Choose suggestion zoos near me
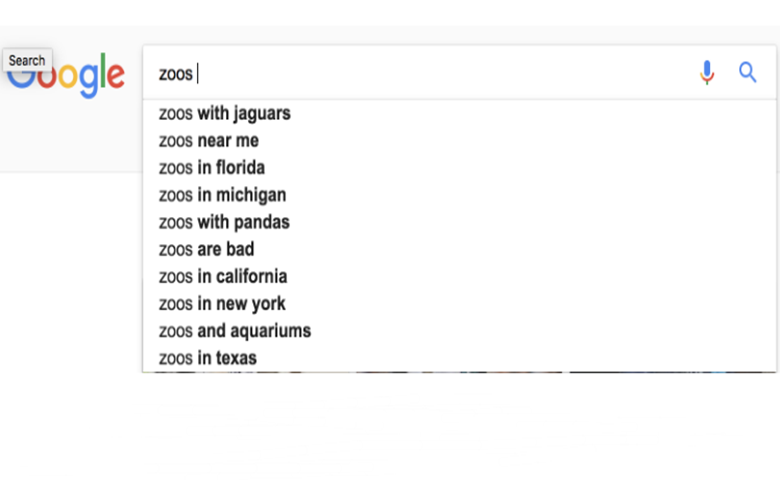Screen dimensions: 780x480 coord(459,141)
